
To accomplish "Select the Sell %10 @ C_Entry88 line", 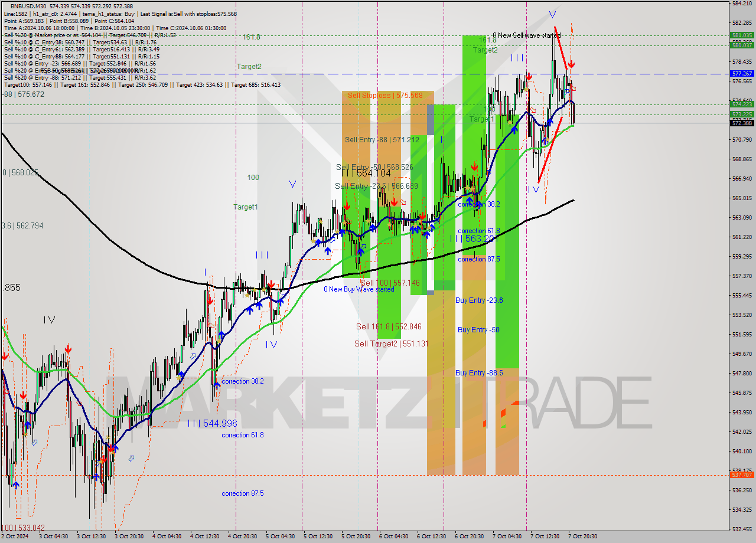I will point(80,56).
